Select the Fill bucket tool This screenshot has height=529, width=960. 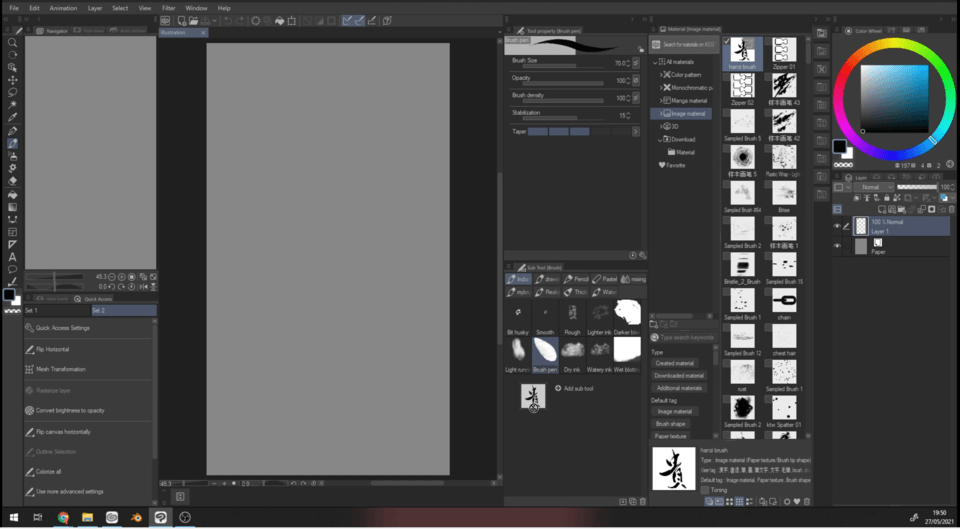pos(12,195)
